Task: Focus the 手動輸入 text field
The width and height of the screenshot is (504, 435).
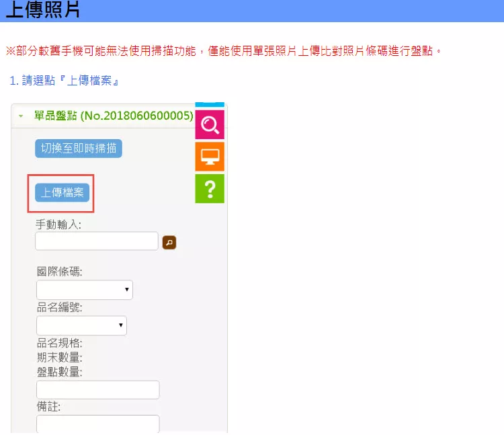Action: 97,241
